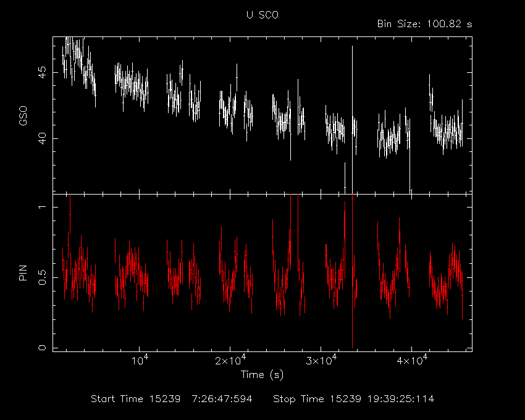Click the PIN axis tick label "1"
This screenshot has height=420, width=525.
43,207
